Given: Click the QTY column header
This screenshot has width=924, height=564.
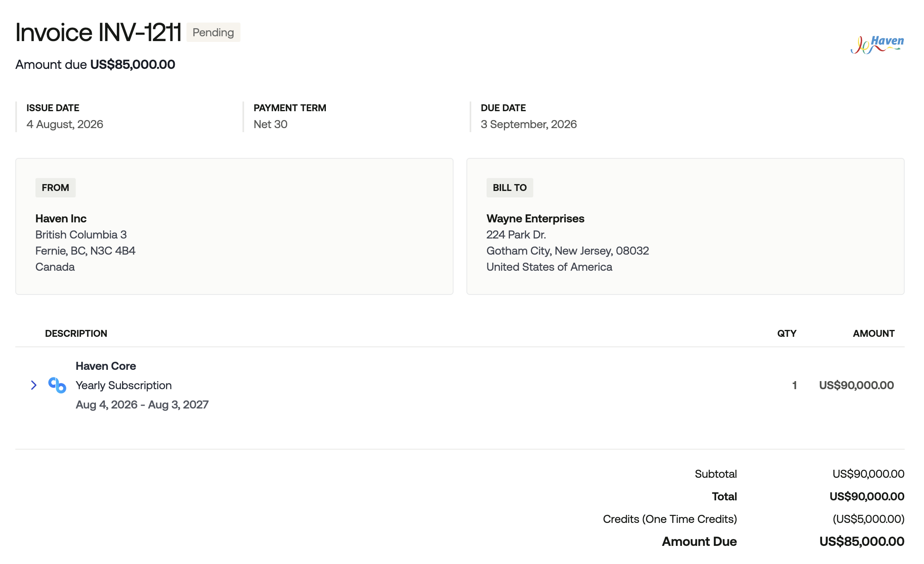Looking at the screenshot, I should pos(787,334).
